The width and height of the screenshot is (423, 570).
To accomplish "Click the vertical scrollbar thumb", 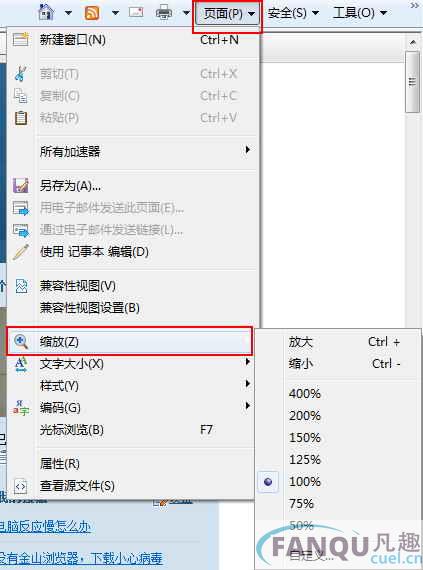I will tap(412, 82).
